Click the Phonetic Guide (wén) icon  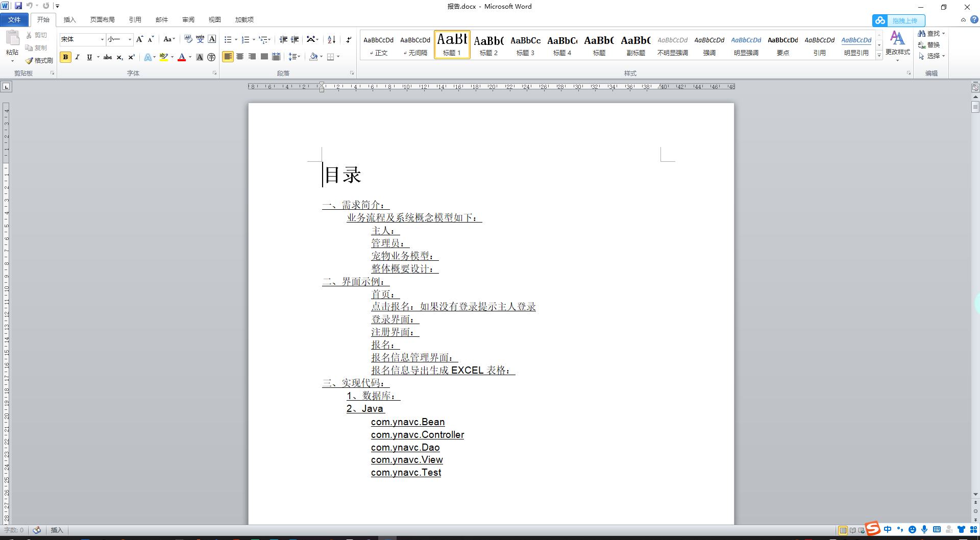[x=200, y=39]
